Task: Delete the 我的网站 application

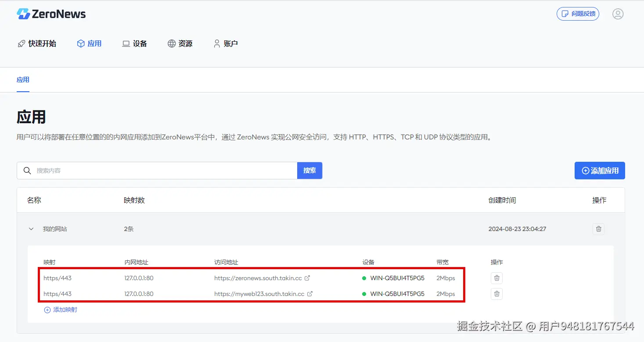Action: 598,229
